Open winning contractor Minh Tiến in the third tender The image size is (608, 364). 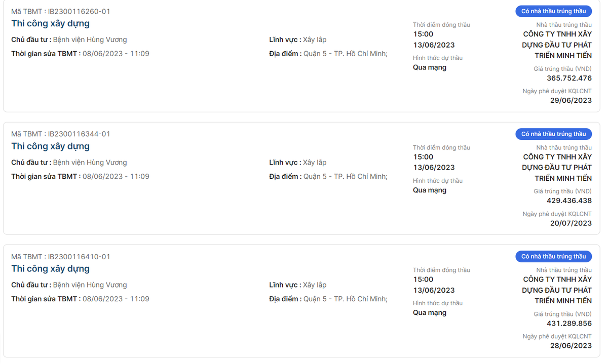coord(557,290)
